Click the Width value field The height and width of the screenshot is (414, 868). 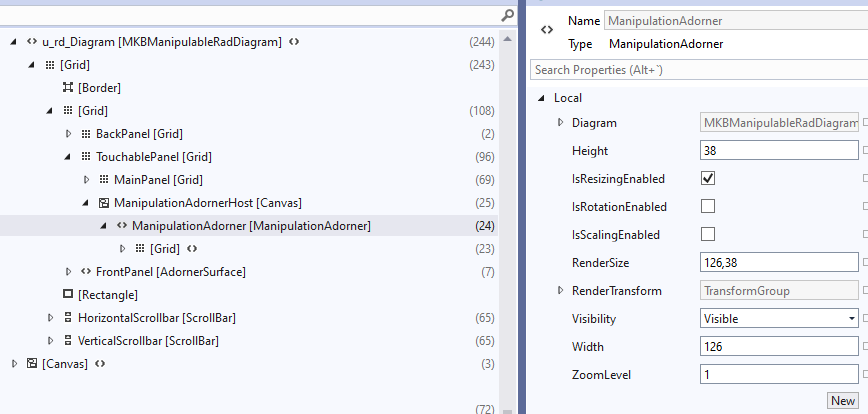point(779,347)
